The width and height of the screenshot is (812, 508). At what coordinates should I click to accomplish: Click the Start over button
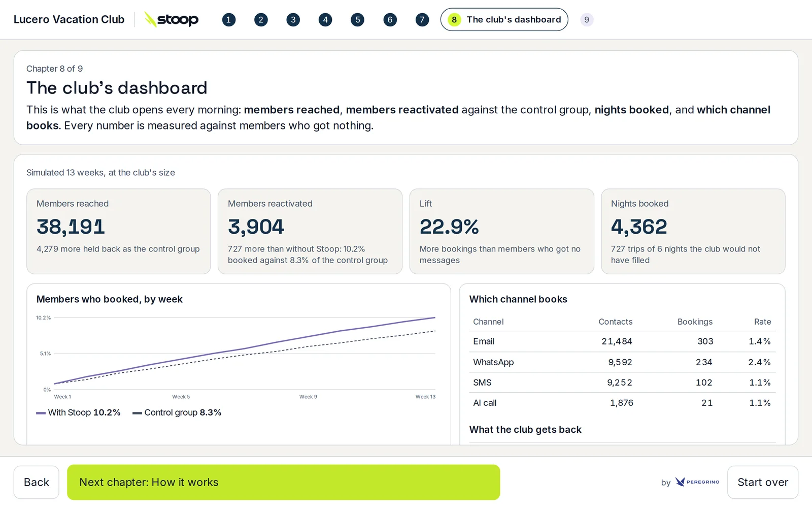[762, 482]
